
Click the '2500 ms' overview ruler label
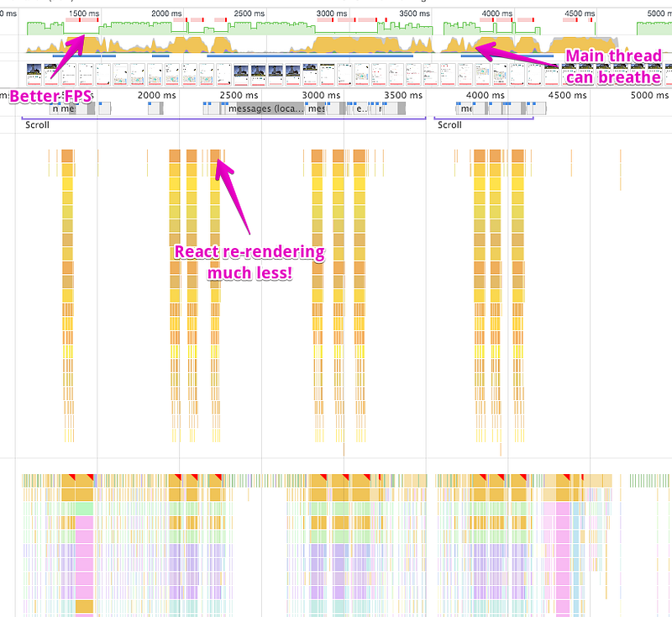point(249,13)
